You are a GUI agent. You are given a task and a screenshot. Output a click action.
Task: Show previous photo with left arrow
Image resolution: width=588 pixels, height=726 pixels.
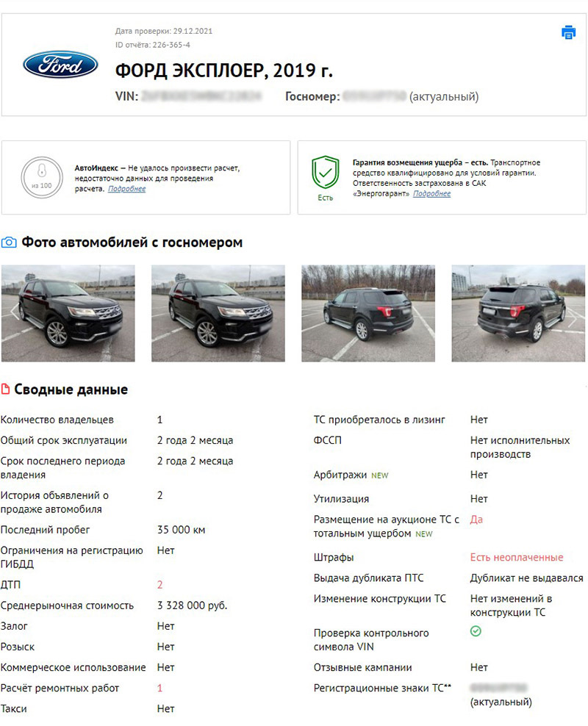(x=14, y=312)
